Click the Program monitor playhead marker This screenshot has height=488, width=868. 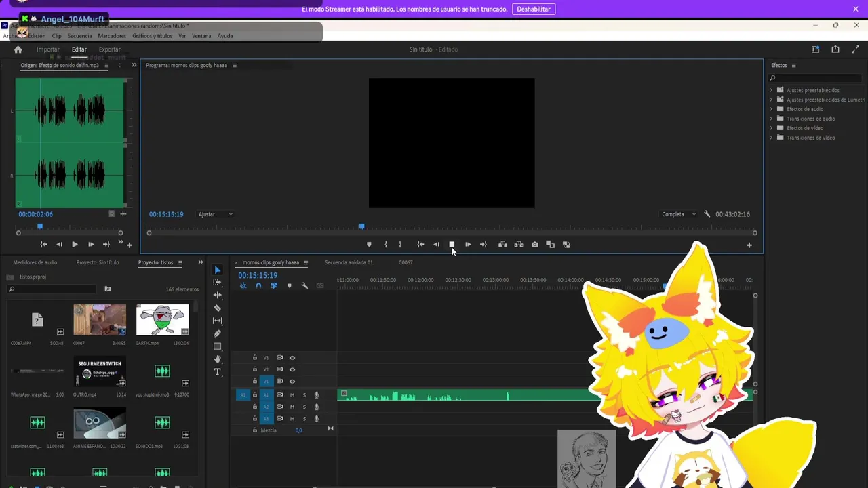tap(361, 226)
